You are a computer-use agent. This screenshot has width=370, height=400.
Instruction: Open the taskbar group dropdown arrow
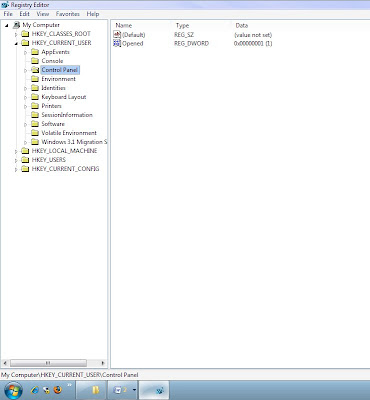pos(134,390)
